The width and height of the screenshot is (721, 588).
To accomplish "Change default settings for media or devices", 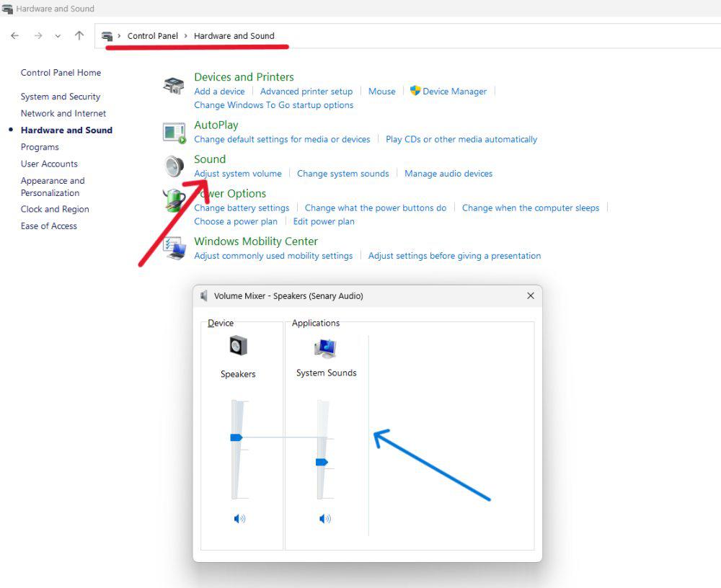I will pos(282,139).
